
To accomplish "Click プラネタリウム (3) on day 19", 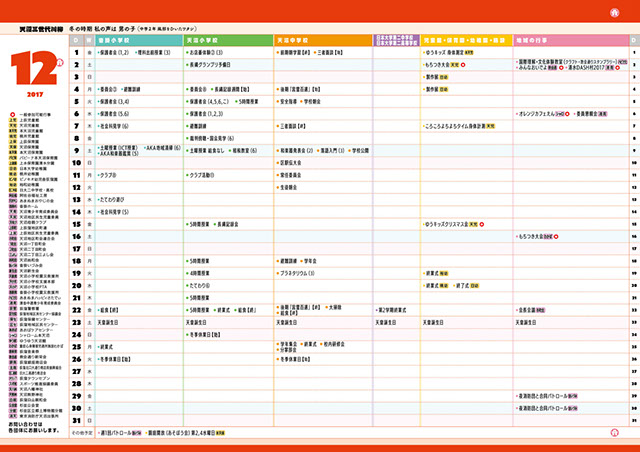I will [297, 273].
